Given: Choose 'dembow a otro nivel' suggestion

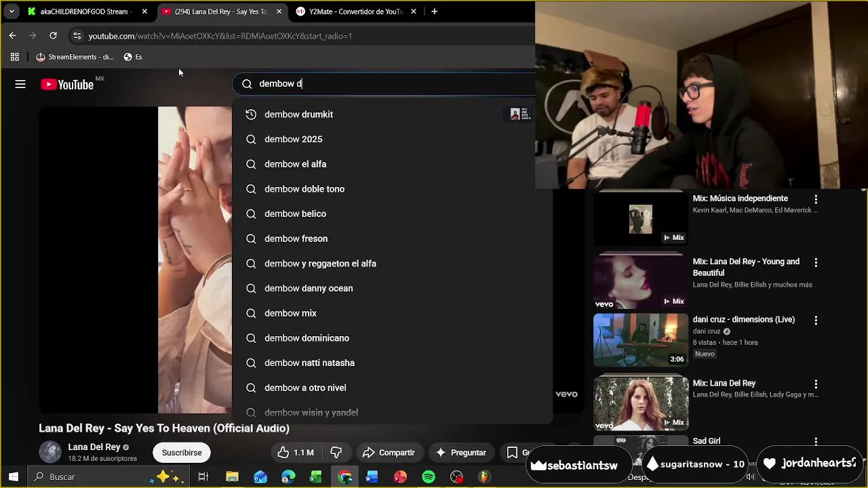Looking at the screenshot, I should coord(392,388).
